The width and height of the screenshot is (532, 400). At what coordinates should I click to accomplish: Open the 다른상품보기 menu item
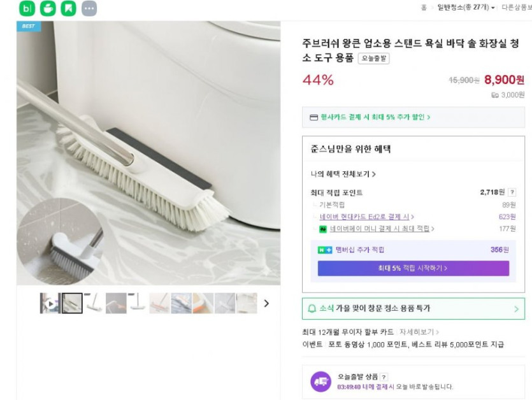(x=517, y=7)
